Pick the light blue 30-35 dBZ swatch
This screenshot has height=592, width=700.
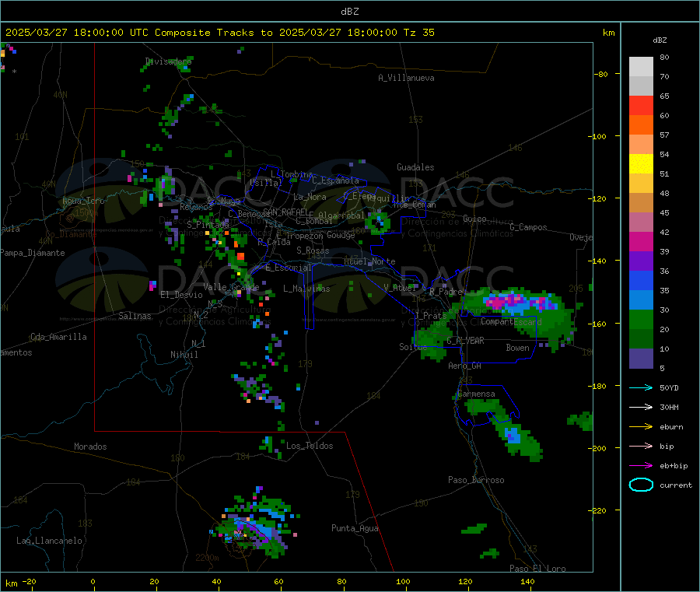coord(641,300)
